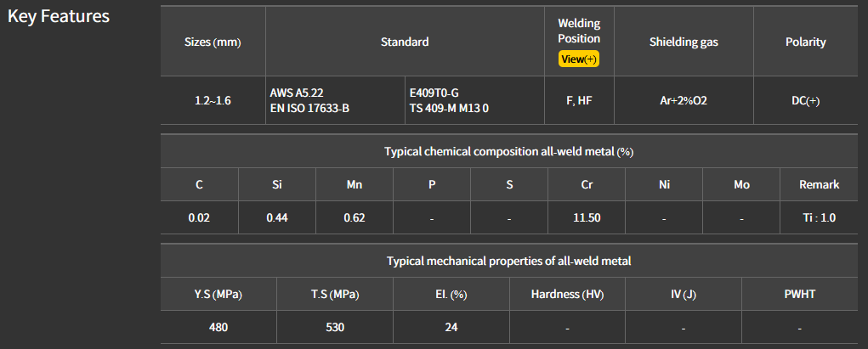Select the AWS A5.22 standard text
This screenshot has width=868, height=349.
coord(297,92)
